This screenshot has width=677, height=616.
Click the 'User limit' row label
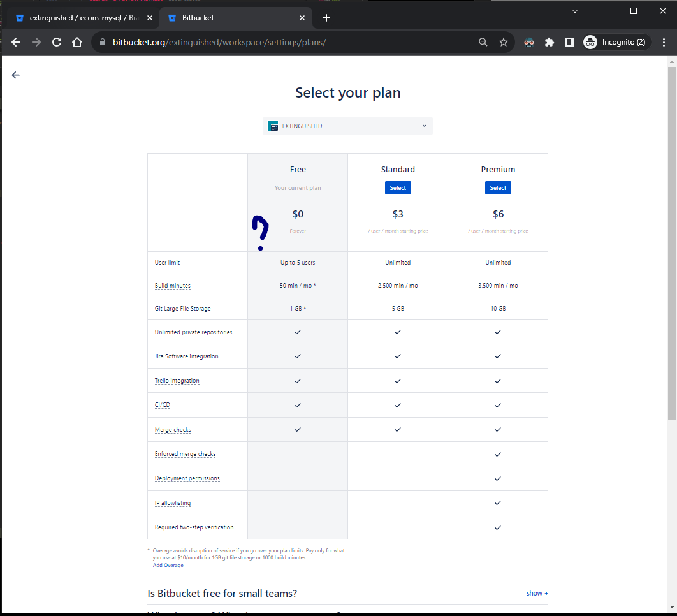point(167,263)
